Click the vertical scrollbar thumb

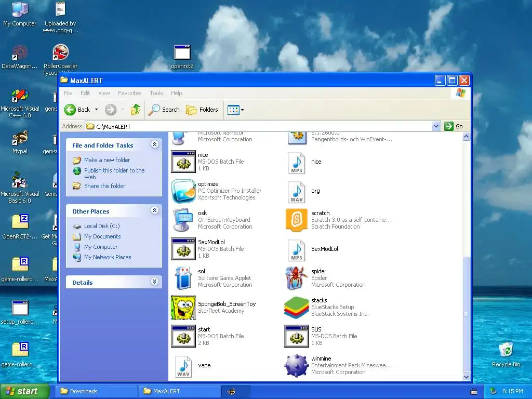[x=466, y=314]
